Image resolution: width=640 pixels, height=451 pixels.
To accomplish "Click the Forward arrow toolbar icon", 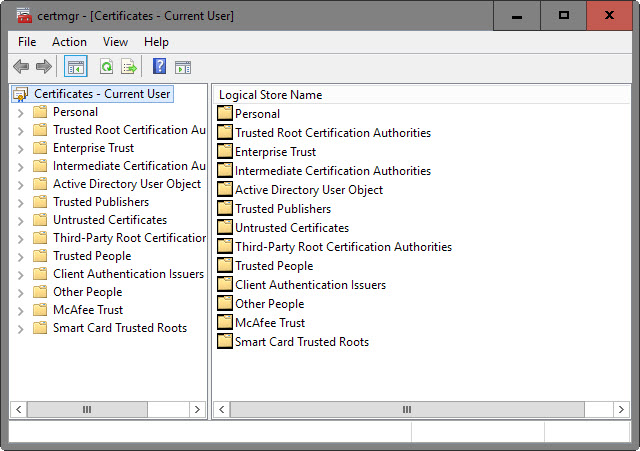I will pos(44,66).
